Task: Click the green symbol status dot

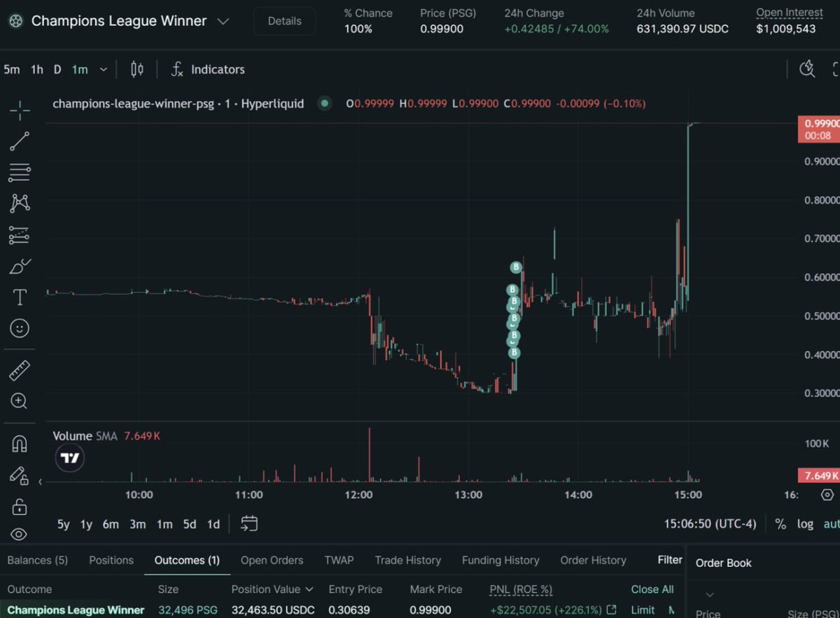Action: coord(324,104)
